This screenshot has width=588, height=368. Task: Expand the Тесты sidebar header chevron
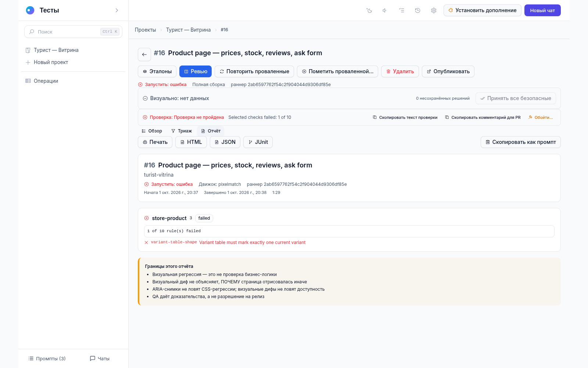pyautogui.click(x=117, y=10)
